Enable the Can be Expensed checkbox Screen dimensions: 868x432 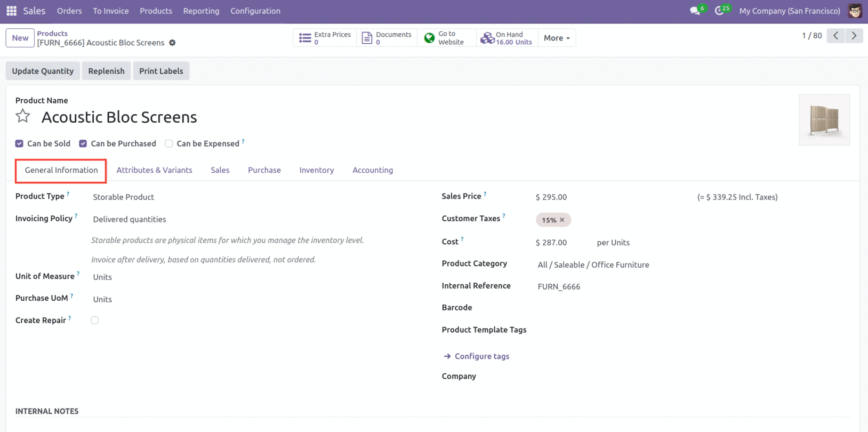[169, 143]
